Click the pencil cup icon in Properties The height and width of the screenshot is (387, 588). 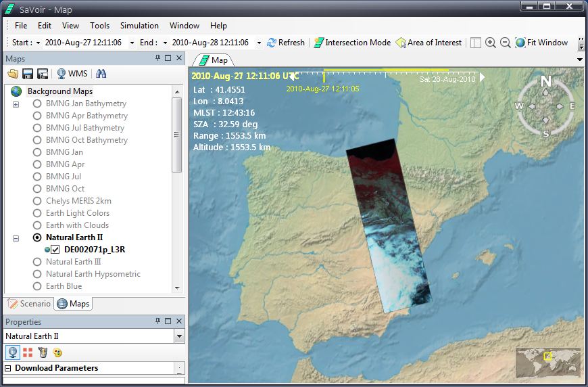43,352
